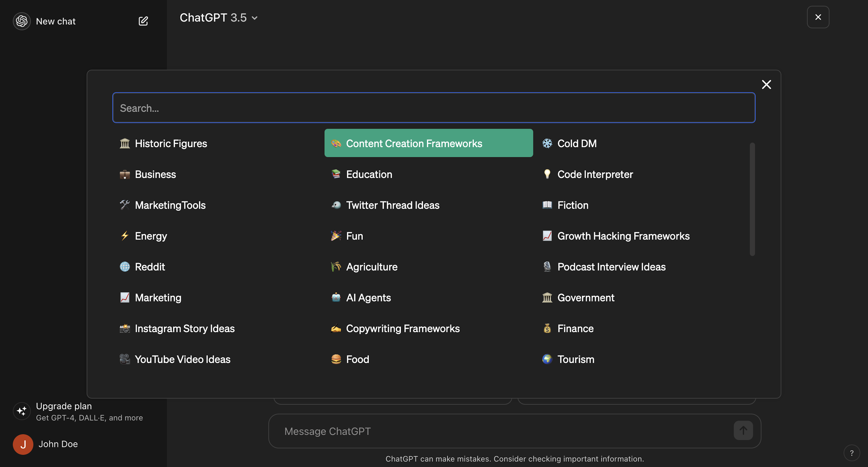Click the new chat compose pencil icon

point(143,21)
